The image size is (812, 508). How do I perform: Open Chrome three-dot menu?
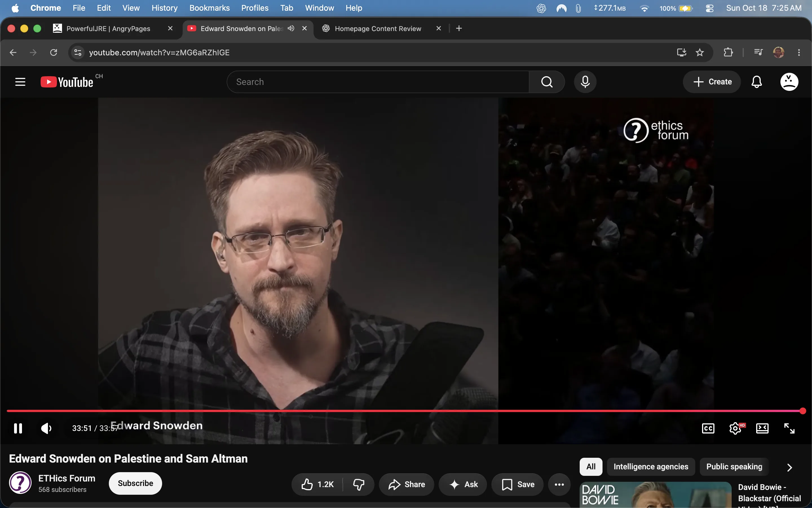pyautogui.click(x=799, y=52)
